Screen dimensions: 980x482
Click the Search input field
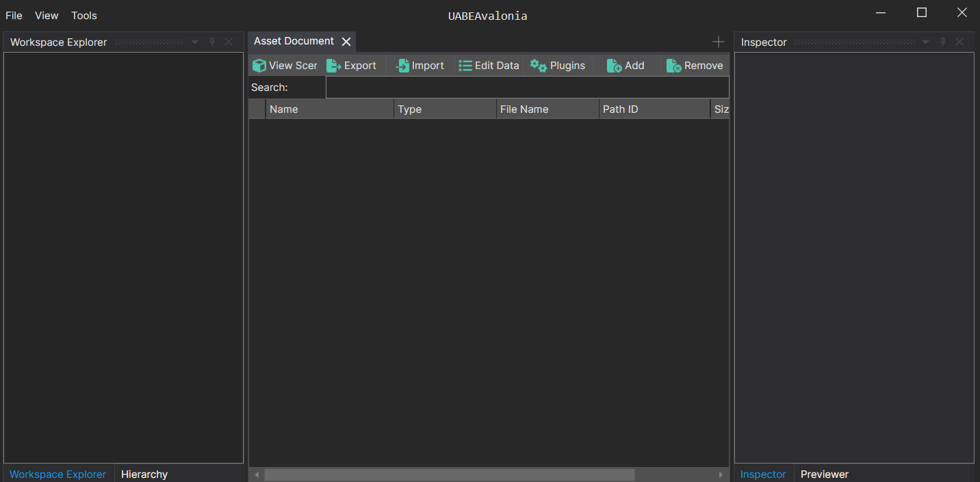[527, 88]
